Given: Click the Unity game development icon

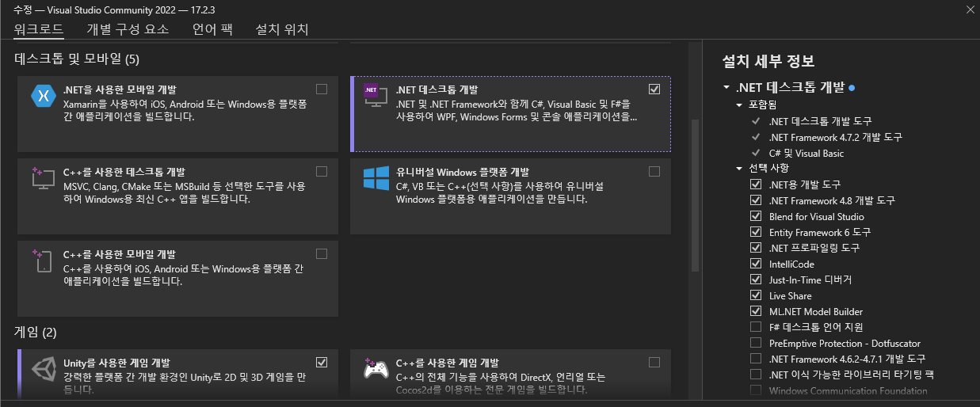Looking at the screenshot, I should [x=42, y=369].
